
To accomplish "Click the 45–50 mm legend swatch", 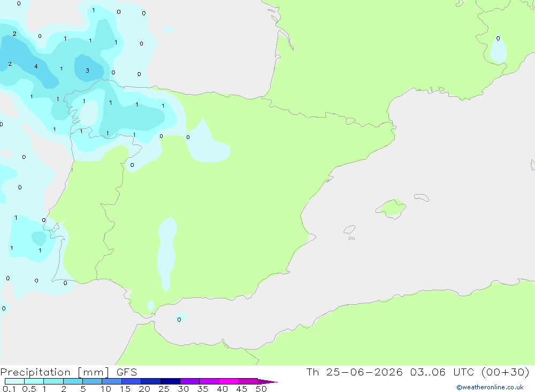I will click(x=248, y=381).
